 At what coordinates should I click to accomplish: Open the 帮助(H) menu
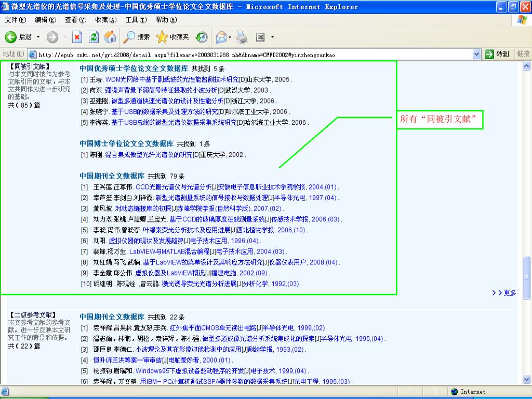click(x=166, y=20)
